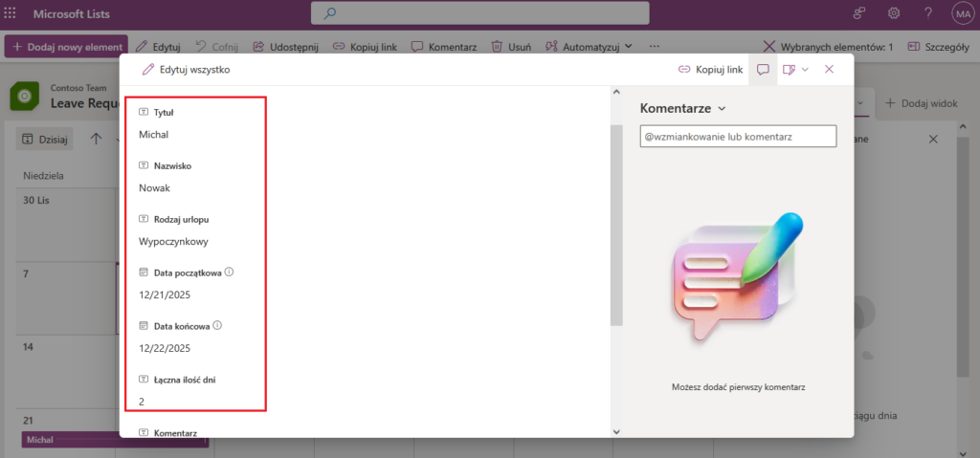Screen dimensions: 980x458
Task: Open the MA account avatar menu
Action: tap(961, 13)
